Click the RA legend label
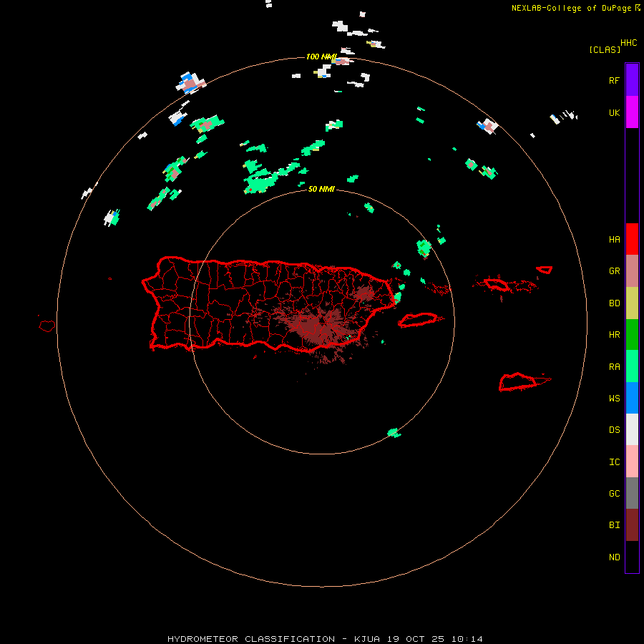This screenshot has width=644, height=644. pos(614,367)
